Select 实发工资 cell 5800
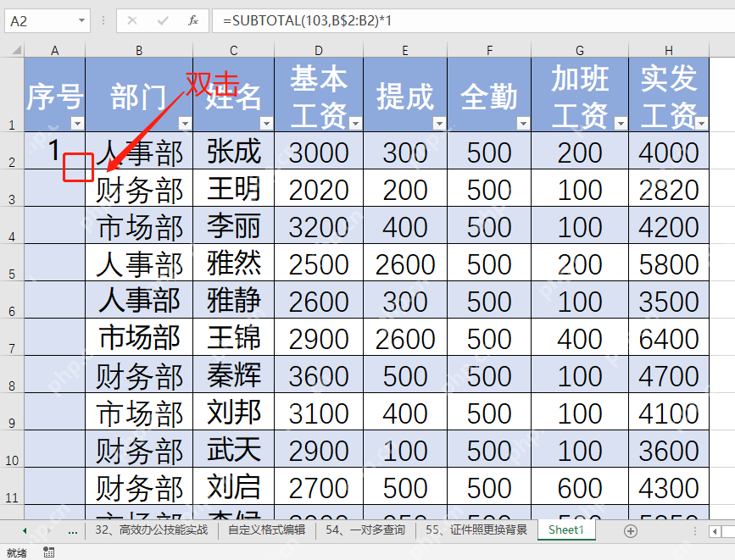Viewport: 735px width, 560px height. coord(669,263)
